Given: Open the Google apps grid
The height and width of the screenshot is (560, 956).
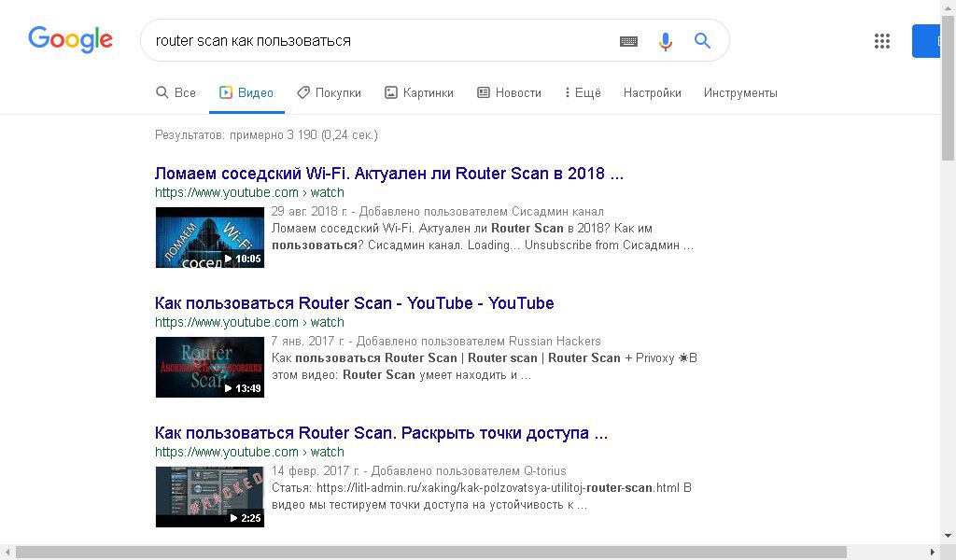Looking at the screenshot, I should coord(881,41).
